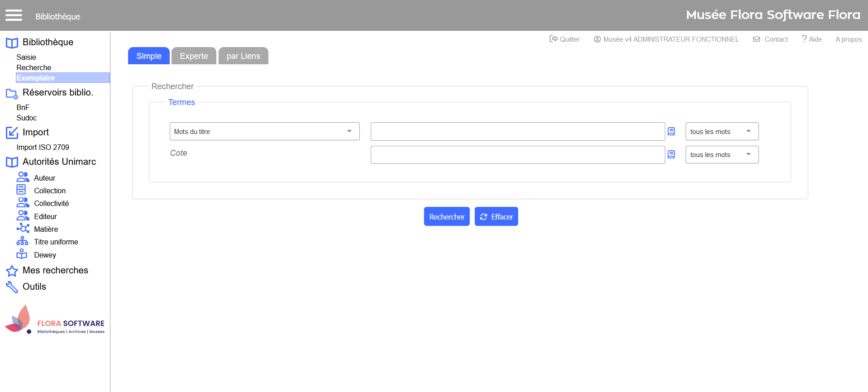Open Collectivité authority list

tap(52, 203)
